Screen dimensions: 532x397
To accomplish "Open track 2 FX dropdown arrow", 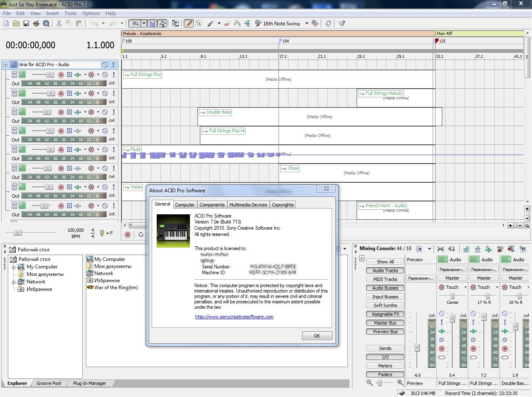I will pyautogui.click(x=85, y=75).
